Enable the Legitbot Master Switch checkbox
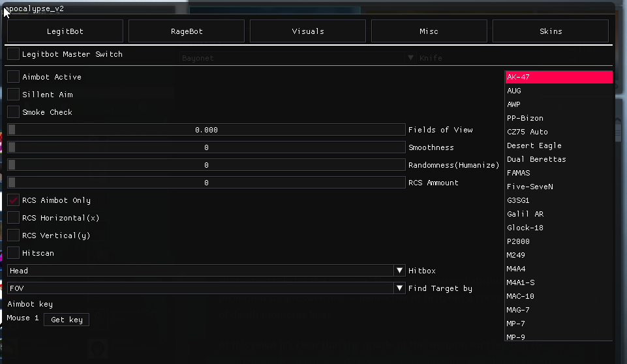The height and width of the screenshot is (364, 627). click(x=14, y=54)
